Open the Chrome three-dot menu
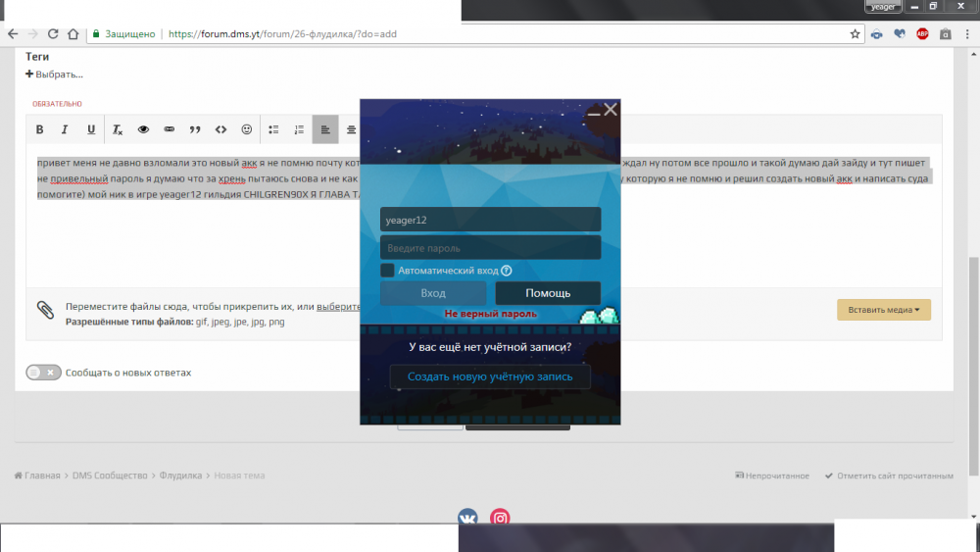 (967, 33)
